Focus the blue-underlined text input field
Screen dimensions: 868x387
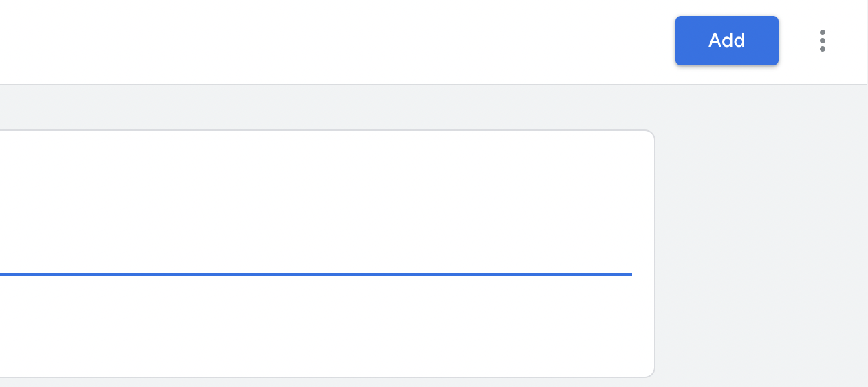pos(316,258)
